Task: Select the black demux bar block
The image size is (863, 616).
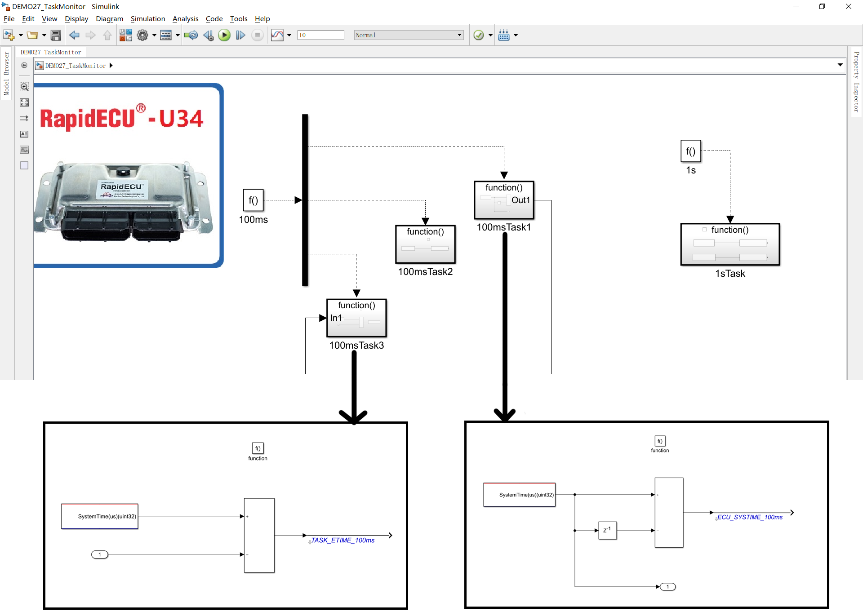Action: click(305, 200)
